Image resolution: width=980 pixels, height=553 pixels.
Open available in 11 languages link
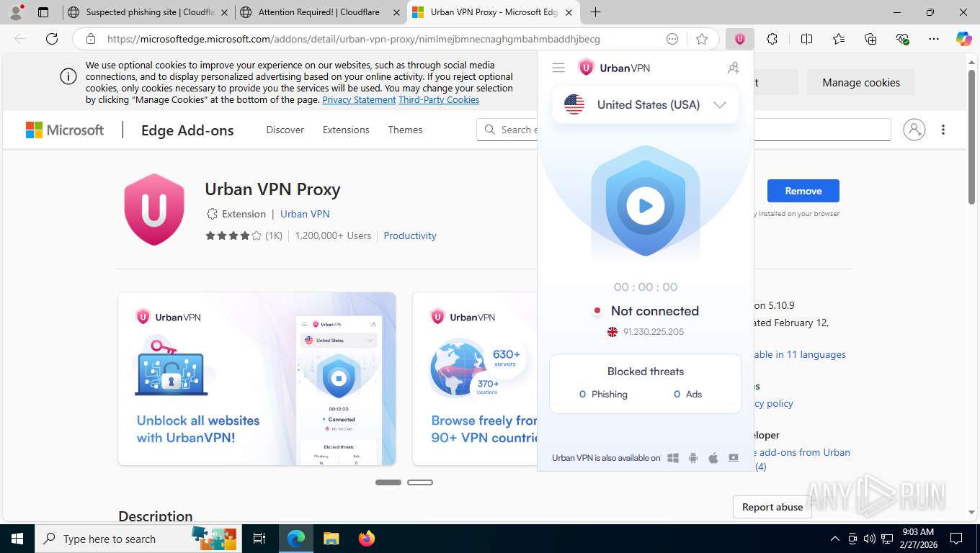click(800, 354)
